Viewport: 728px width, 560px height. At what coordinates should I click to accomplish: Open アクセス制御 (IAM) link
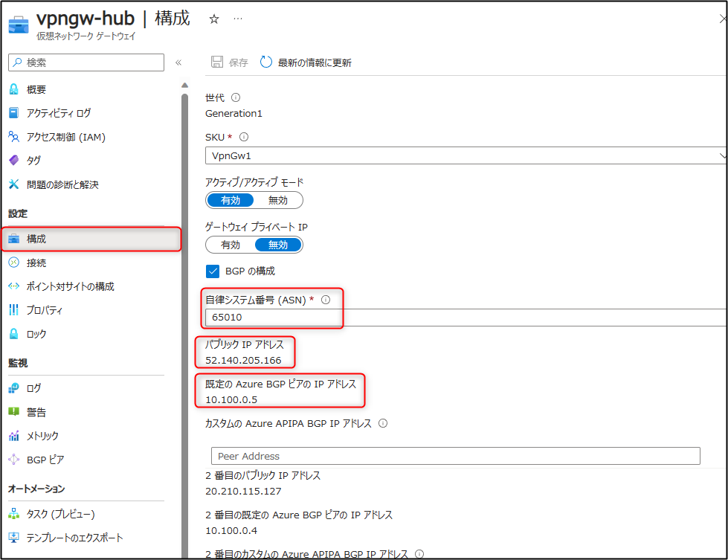coord(66,137)
